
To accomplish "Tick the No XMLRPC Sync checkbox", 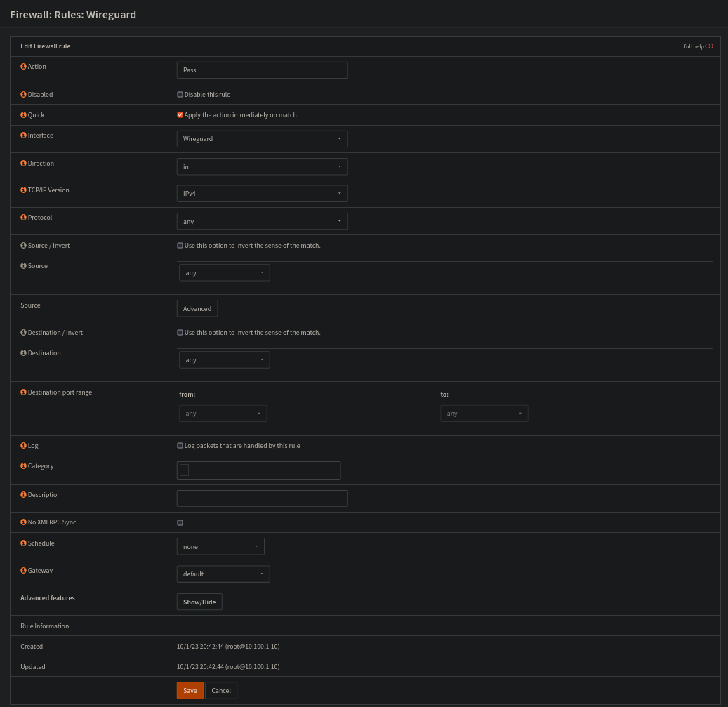I will click(180, 523).
